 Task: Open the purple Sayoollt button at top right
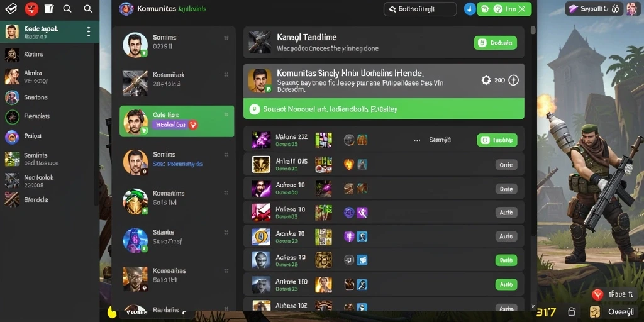tap(594, 8)
